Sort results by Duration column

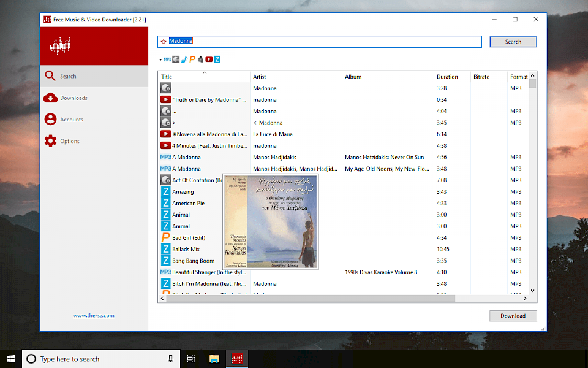[452, 77]
